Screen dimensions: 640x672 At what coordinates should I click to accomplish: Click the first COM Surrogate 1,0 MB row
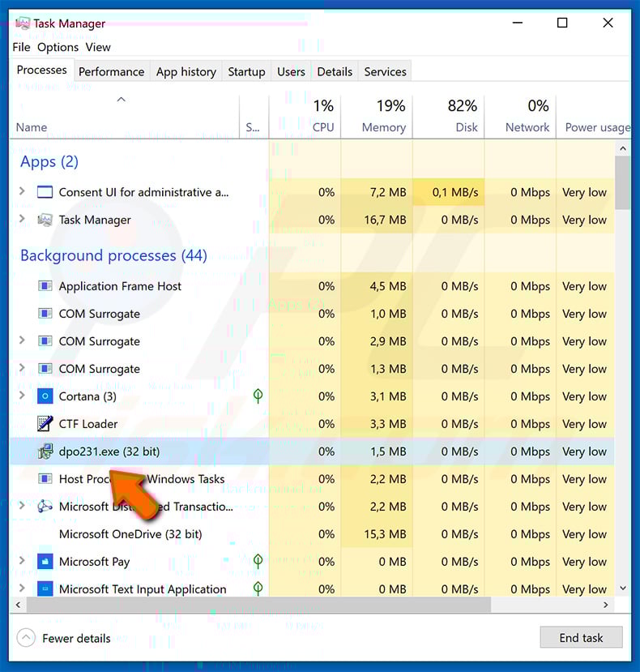pos(312,314)
